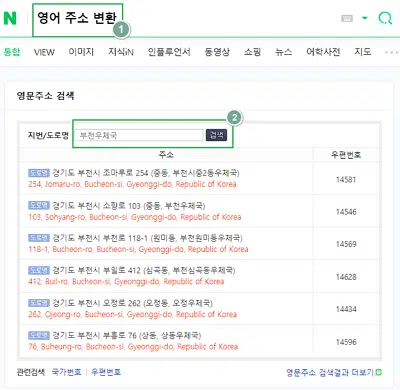Click the 도로명 badge for 부천로 118-1

(39, 238)
